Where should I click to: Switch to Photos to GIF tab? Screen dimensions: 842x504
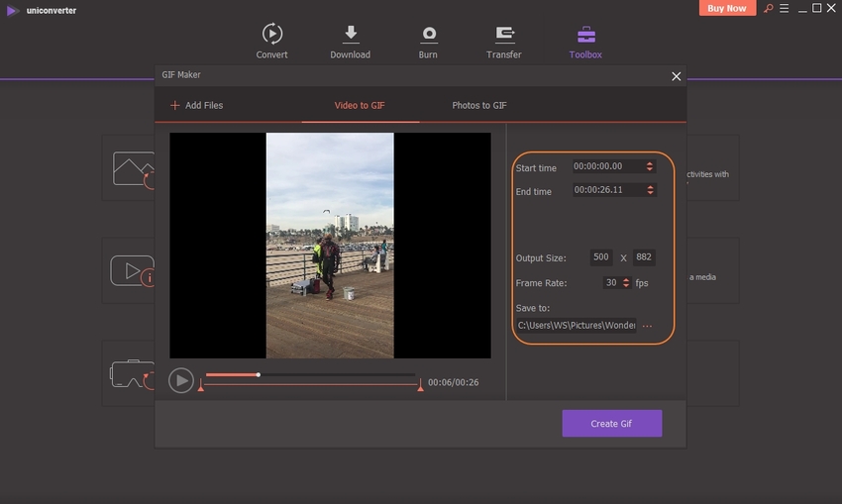[479, 105]
